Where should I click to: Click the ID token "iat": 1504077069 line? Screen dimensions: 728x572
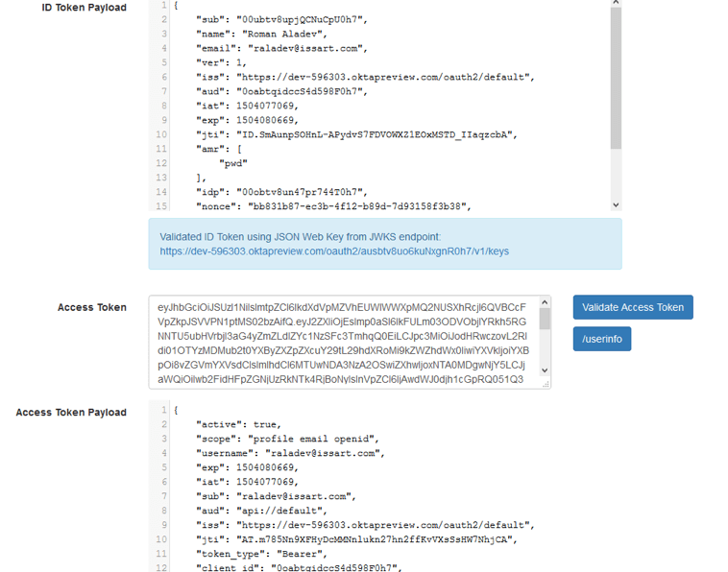click(247, 106)
